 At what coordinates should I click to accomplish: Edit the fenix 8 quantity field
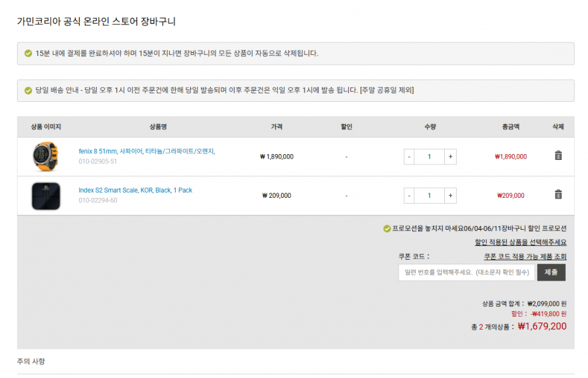coord(429,157)
